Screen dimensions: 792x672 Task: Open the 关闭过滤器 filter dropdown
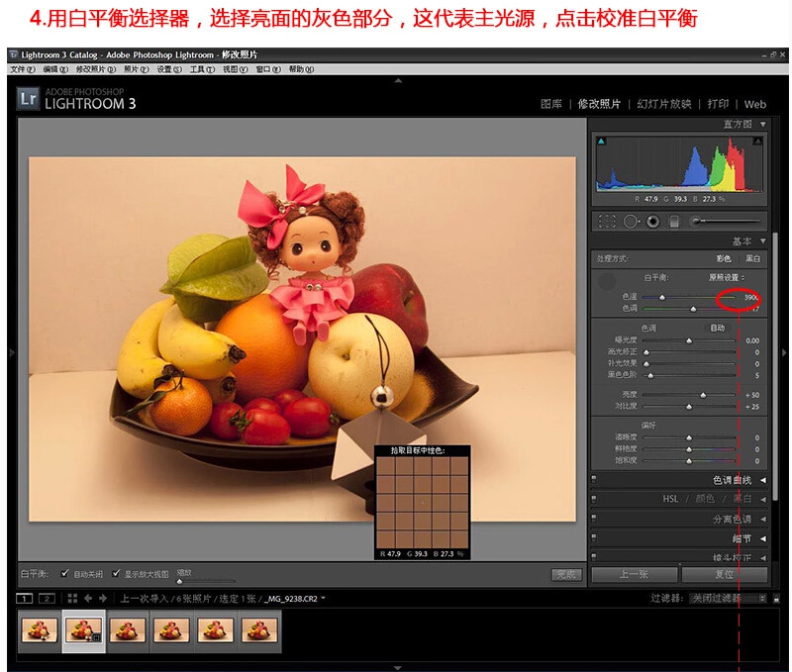point(729,599)
